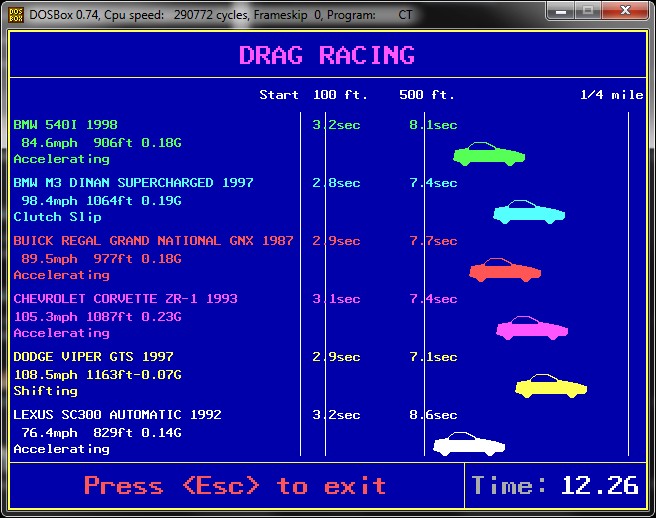Select LEXUS SC300 AUTOMATIC 1992 label
Viewport: 656px width, 518px height.
[117, 415]
